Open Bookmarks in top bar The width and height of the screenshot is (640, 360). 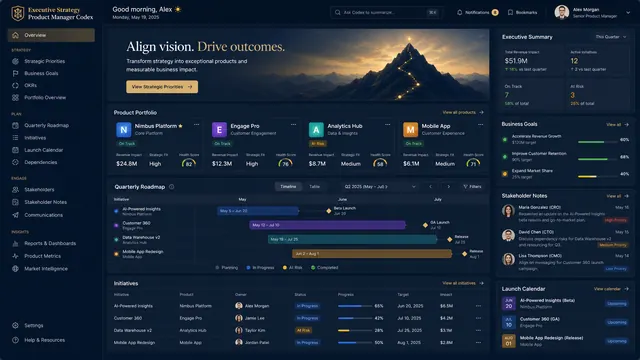[523, 12]
